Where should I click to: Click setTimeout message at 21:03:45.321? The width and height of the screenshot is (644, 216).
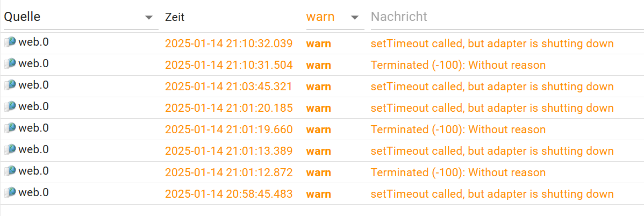[x=492, y=87]
